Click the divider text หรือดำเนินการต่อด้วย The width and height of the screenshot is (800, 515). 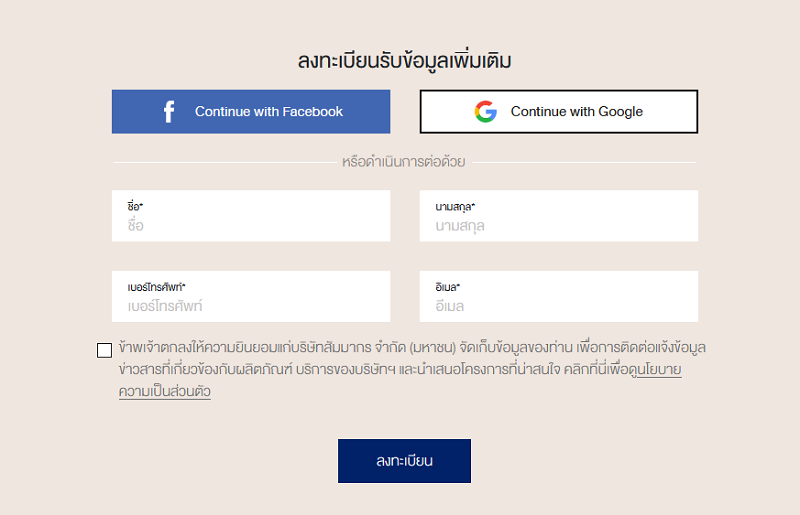(404, 162)
